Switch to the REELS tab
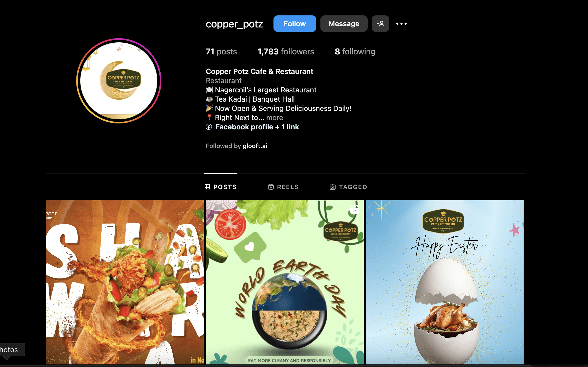Screen dimensions: 588x367 tap(283, 187)
